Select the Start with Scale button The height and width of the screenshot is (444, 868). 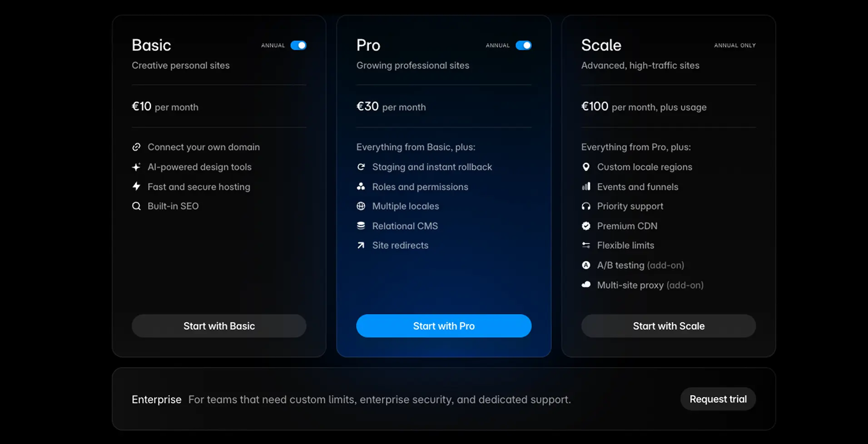tap(668, 326)
